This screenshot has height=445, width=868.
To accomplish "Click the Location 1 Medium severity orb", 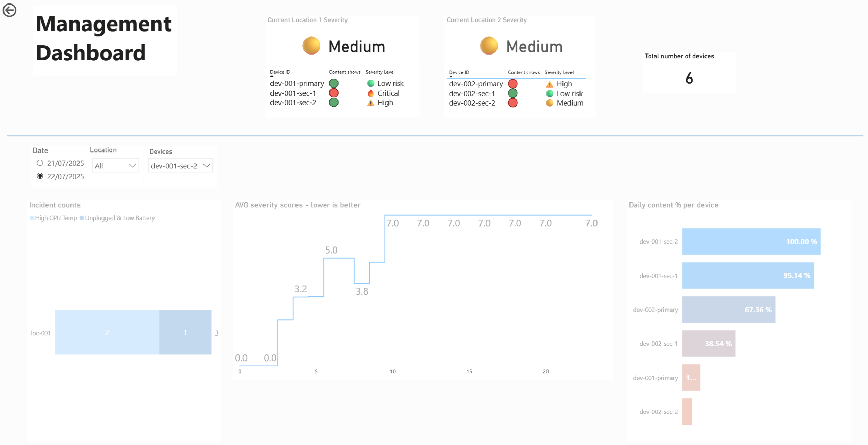I will [311, 46].
